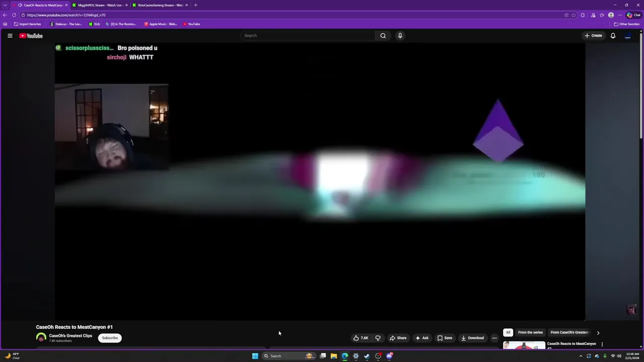Open browser profile avatar
This screenshot has height=362, width=644.
611,15
